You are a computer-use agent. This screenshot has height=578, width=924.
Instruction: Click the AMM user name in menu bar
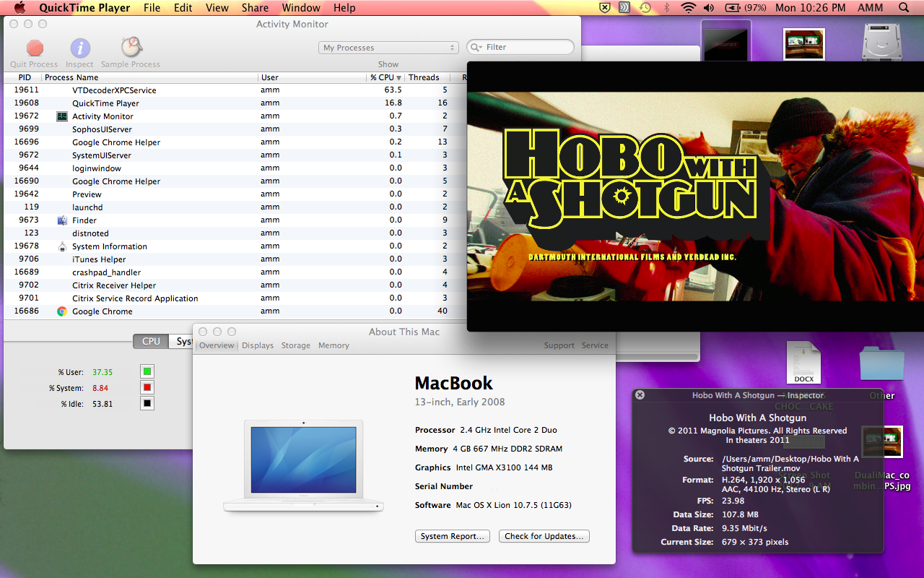pyautogui.click(x=870, y=8)
